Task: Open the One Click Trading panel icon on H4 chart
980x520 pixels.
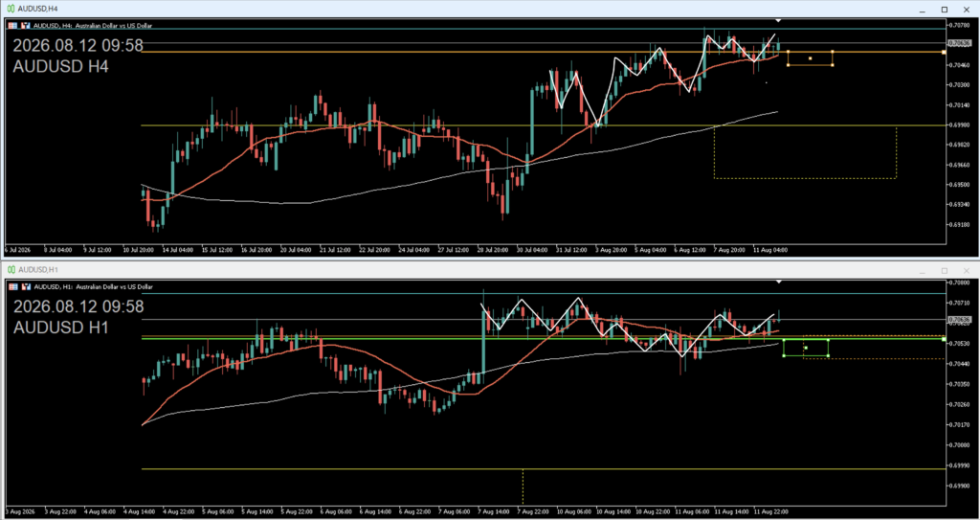Action: point(14,26)
